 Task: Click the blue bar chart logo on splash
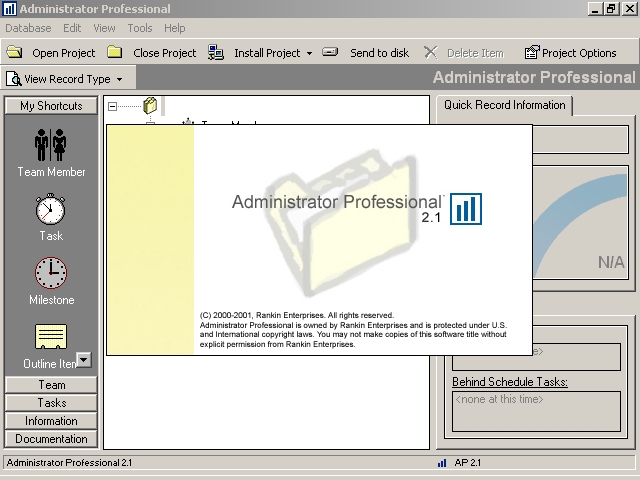pos(466,209)
